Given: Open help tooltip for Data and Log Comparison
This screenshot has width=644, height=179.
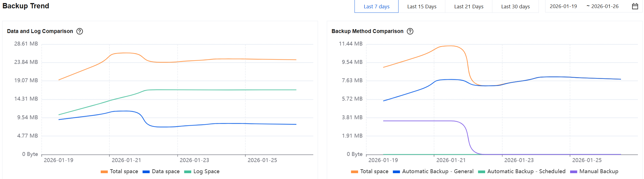Looking at the screenshot, I should [x=80, y=31].
